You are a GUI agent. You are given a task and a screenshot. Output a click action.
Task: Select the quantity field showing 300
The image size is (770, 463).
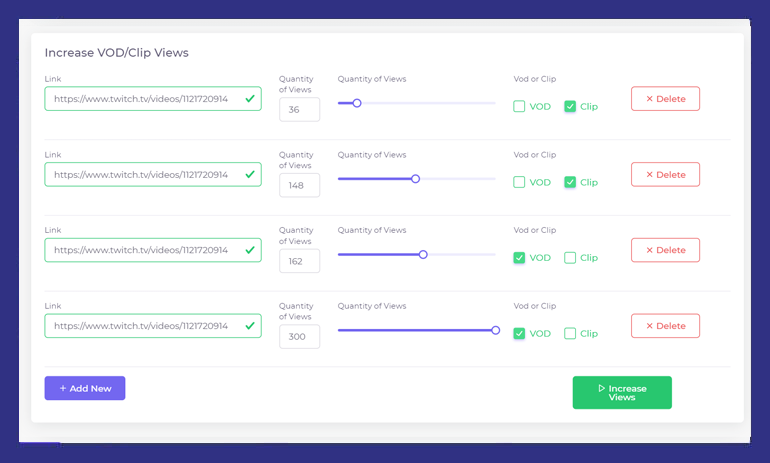point(299,337)
